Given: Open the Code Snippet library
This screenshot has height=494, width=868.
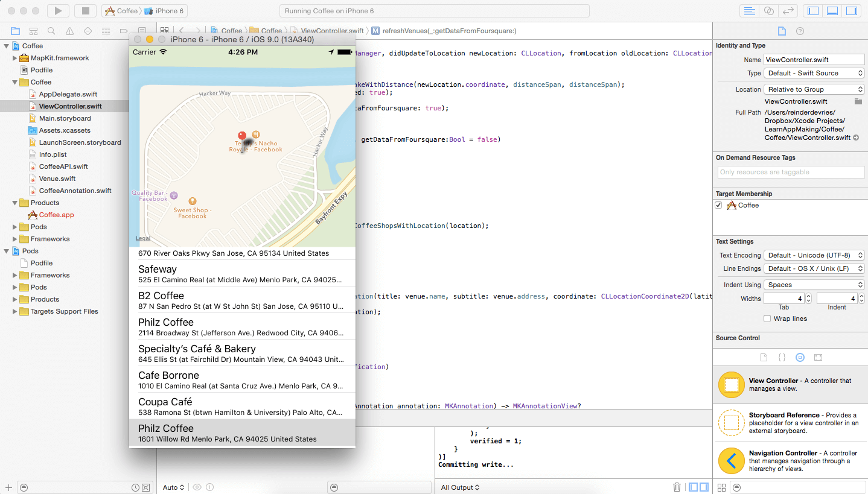Looking at the screenshot, I should pos(782,357).
